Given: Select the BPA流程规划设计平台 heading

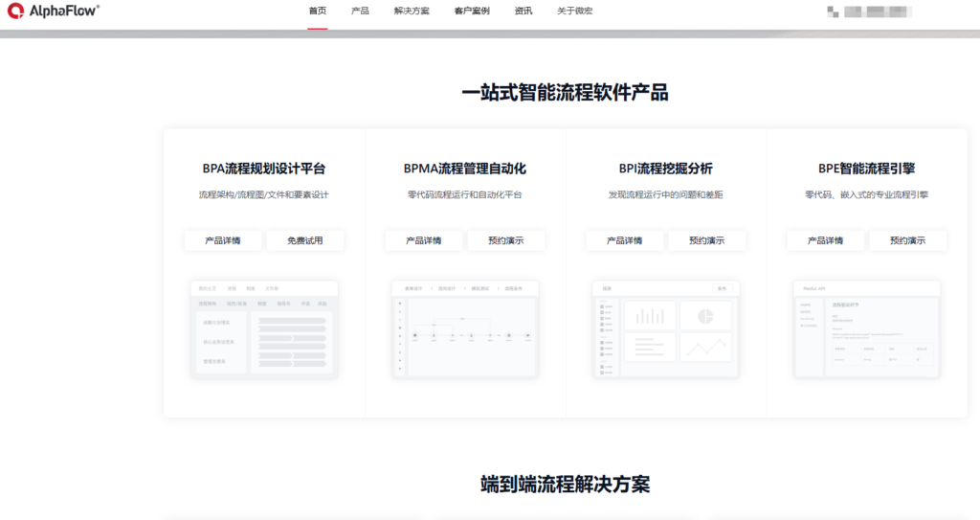Looking at the screenshot, I should point(264,169).
